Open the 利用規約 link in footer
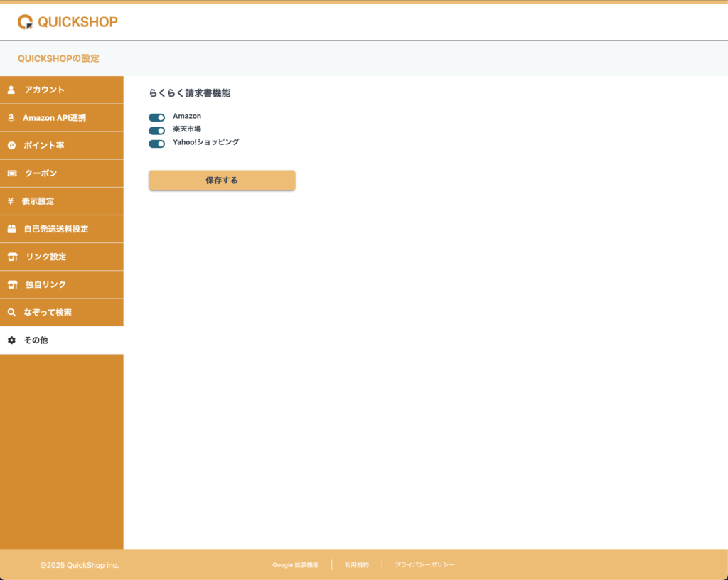Viewport: 728px width, 580px height. click(x=357, y=565)
